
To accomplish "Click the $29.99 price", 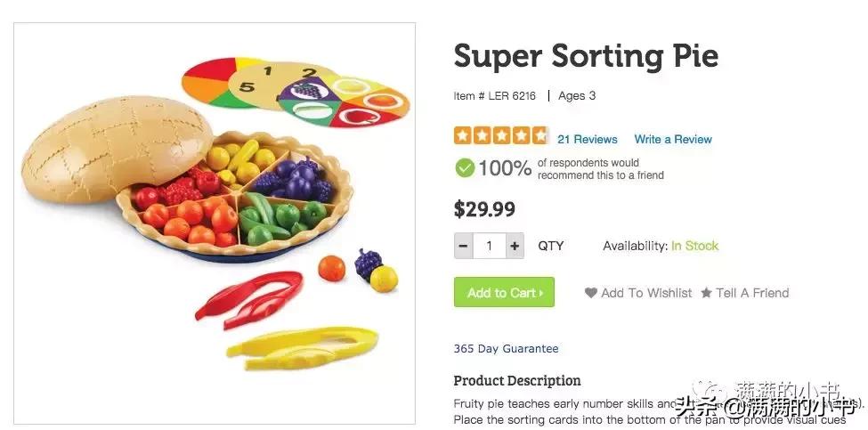I will [484, 209].
